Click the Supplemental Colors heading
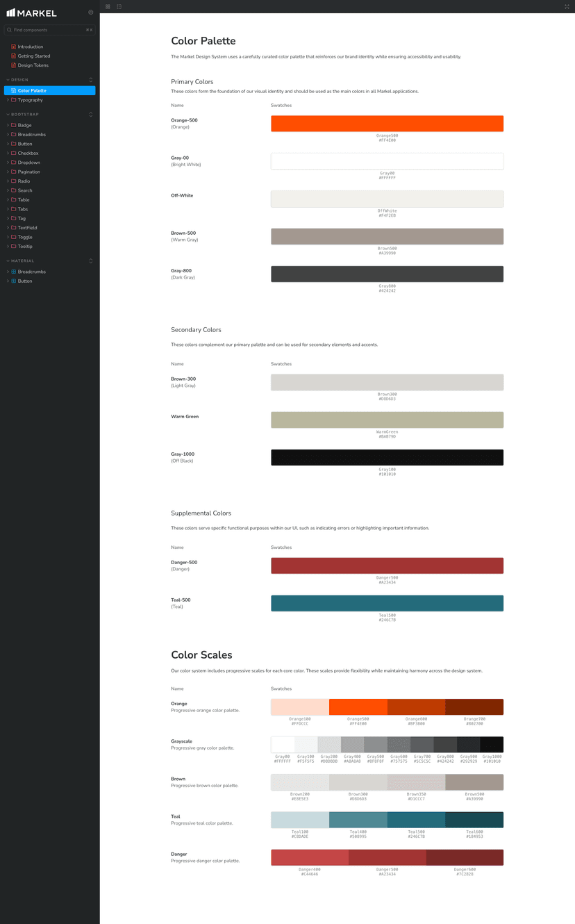Image resolution: width=575 pixels, height=924 pixels. (x=201, y=513)
